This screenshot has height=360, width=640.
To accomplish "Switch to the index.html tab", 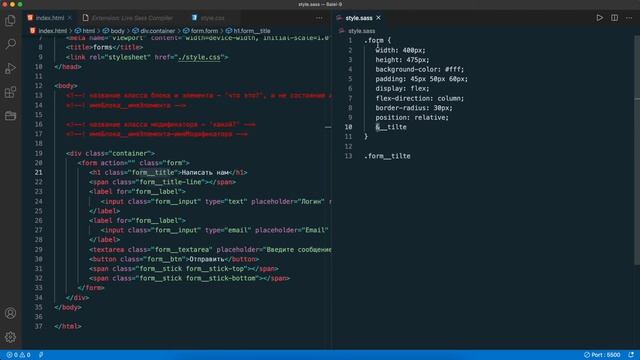I will click(x=50, y=18).
